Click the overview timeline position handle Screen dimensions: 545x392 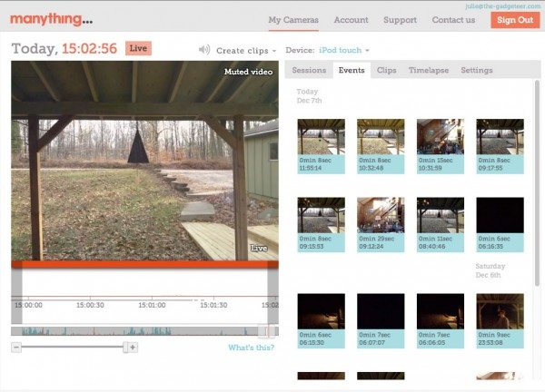[x=268, y=331]
